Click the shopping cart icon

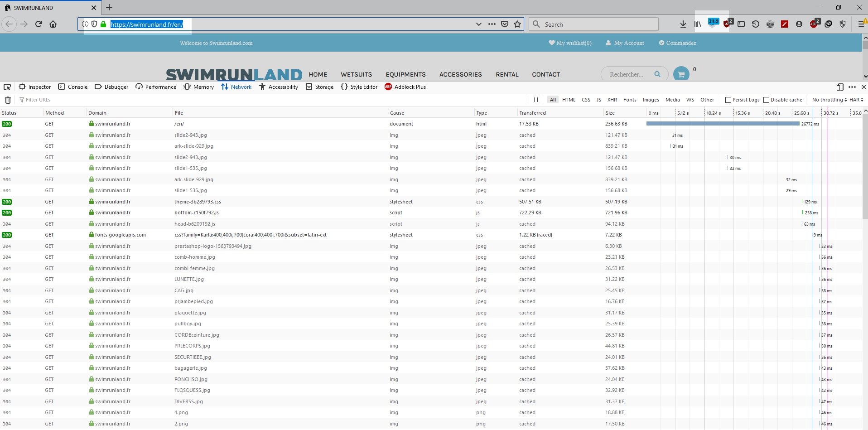click(x=681, y=74)
